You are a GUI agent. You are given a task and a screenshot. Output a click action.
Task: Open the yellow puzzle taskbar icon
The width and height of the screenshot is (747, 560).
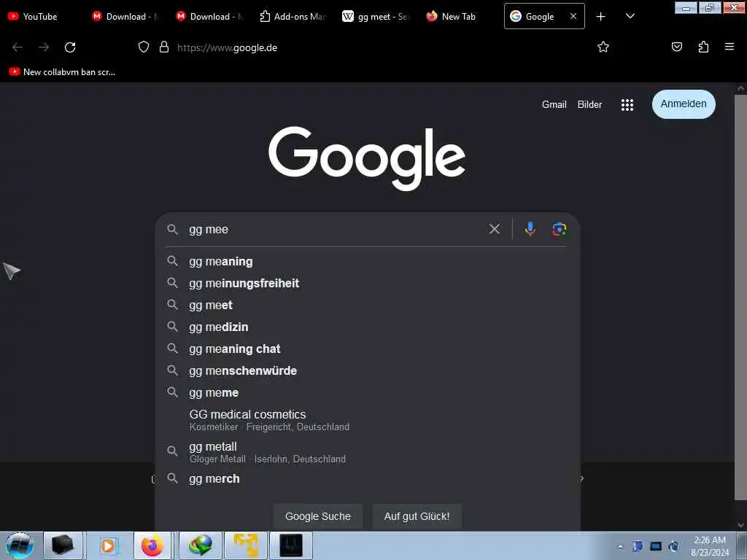pos(246,545)
